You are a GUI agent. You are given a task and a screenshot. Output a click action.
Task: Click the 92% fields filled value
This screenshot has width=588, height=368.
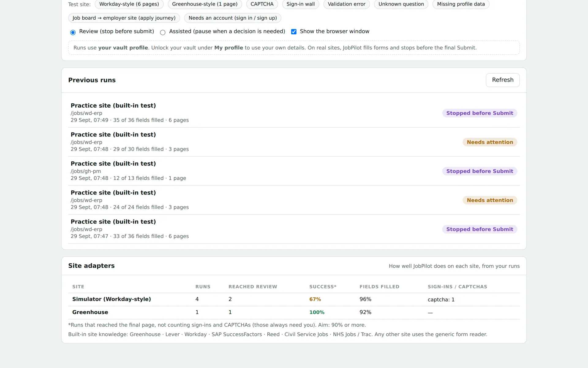(365, 312)
